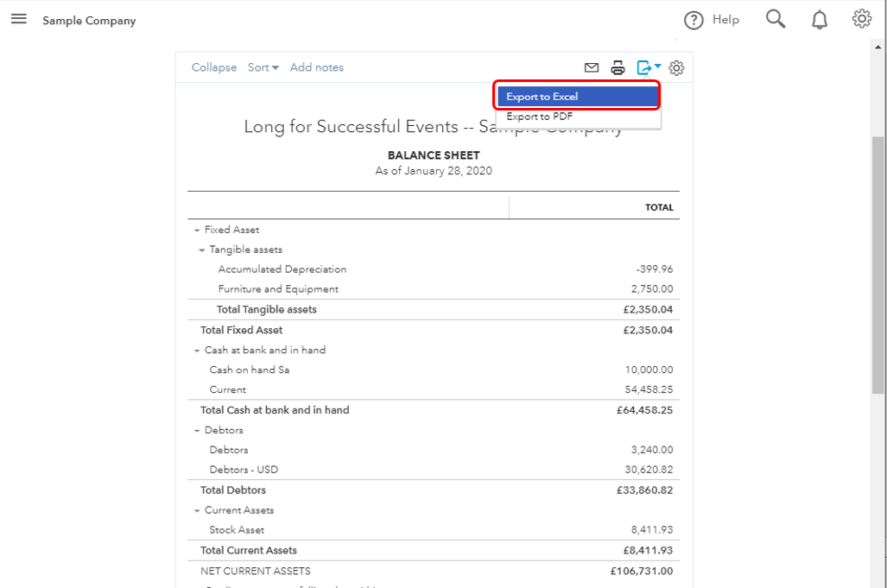887x588 pixels.
Task: Click the scrollbar up arrow
Action: 878,47
